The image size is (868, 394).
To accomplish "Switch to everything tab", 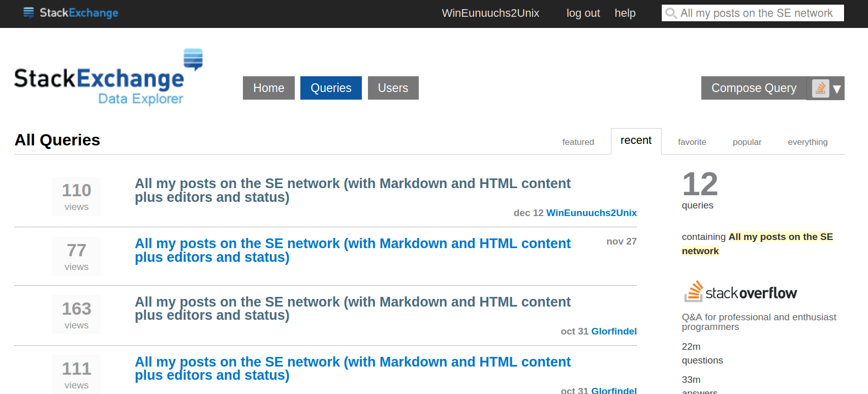I will [808, 142].
